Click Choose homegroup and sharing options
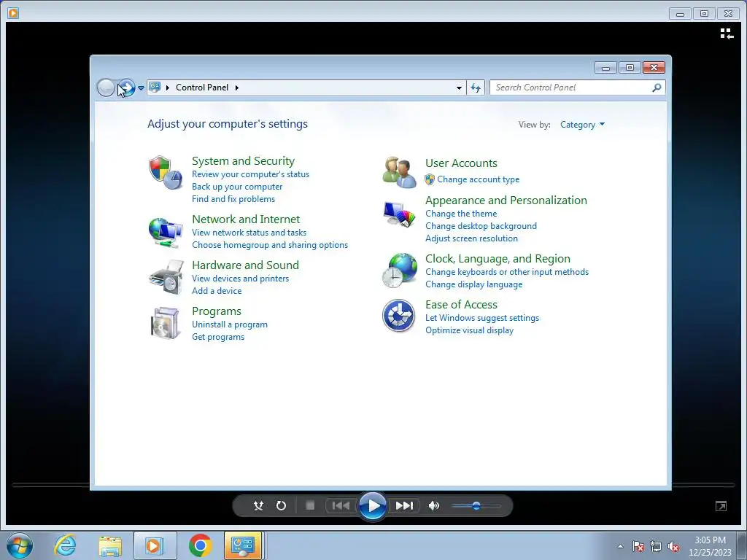Screen dimensions: 747x560 (x=270, y=245)
